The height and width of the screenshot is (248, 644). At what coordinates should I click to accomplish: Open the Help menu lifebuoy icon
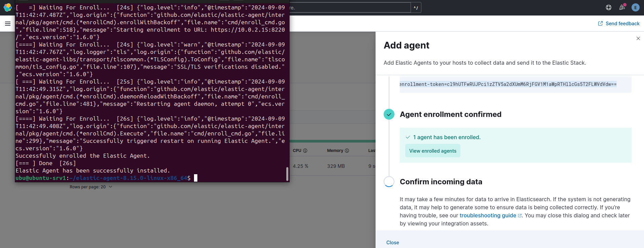click(x=609, y=7)
